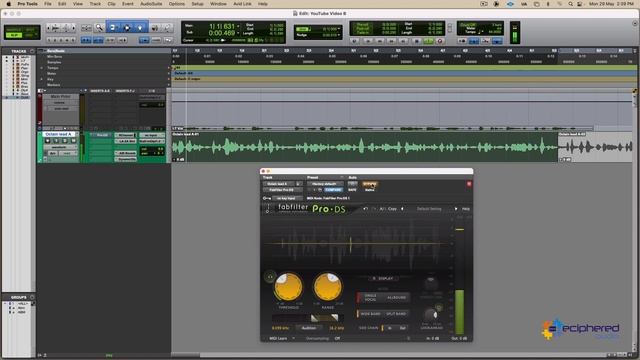Click the Return to Zero transport button
The height and width of the screenshot is (360, 640).
[368, 41]
